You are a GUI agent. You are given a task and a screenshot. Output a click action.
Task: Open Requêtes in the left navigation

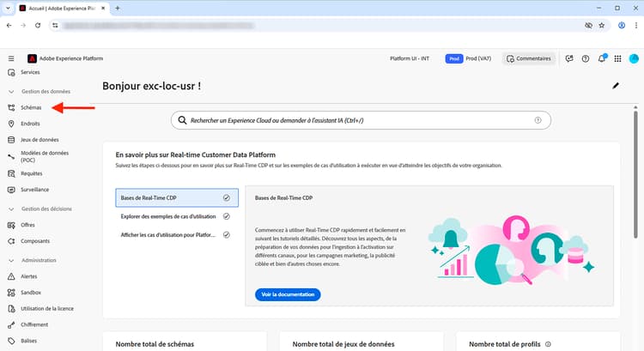point(32,173)
